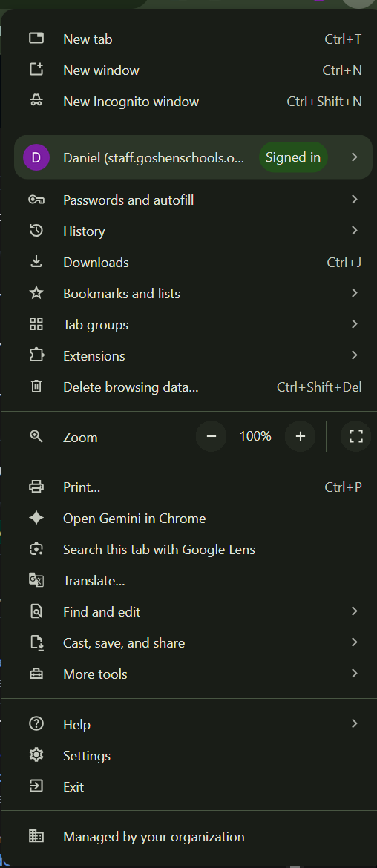The width and height of the screenshot is (377, 868).
Task: Click the Extensions puzzle piece icon
Action: coord(36,355)
